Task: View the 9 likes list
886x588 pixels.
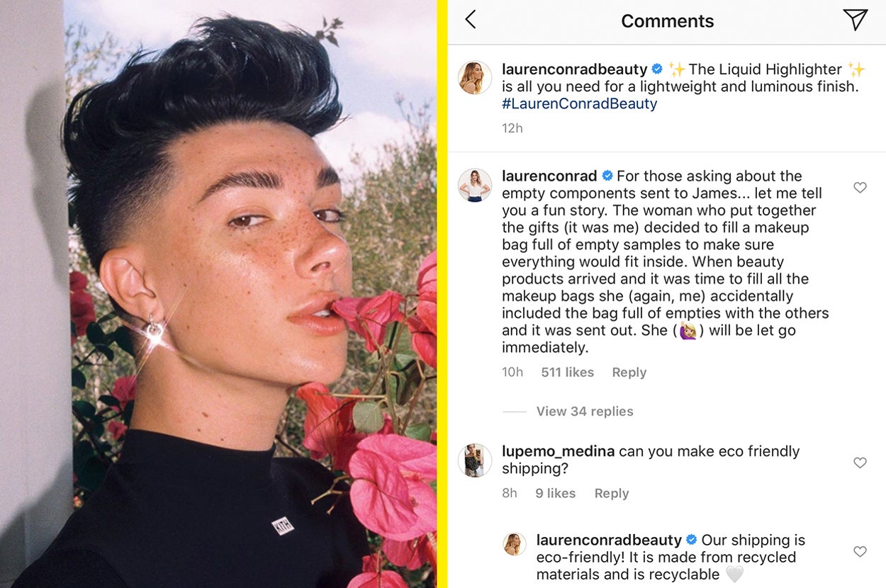Action: click(x=555, y=494)
